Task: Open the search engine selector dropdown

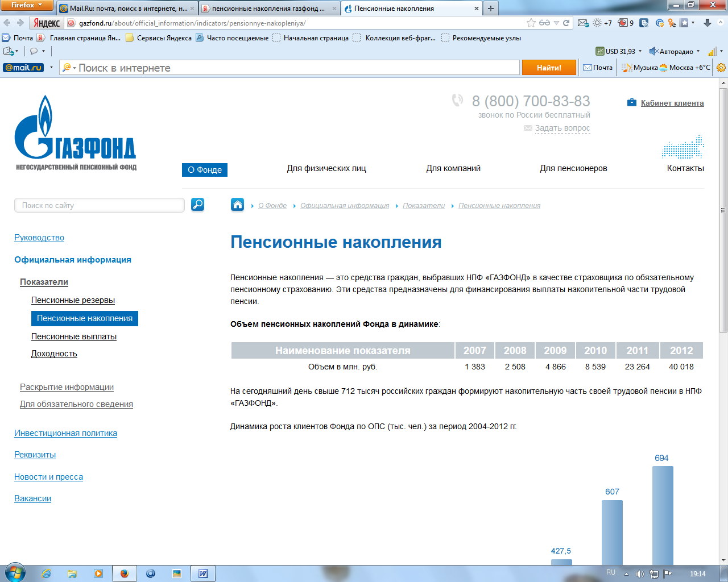Action: 69,68
